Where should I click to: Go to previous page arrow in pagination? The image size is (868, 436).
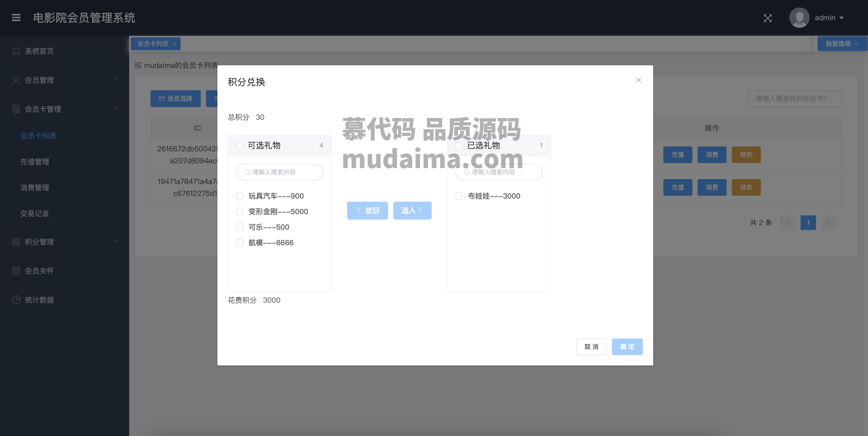(x=787, y=223)
